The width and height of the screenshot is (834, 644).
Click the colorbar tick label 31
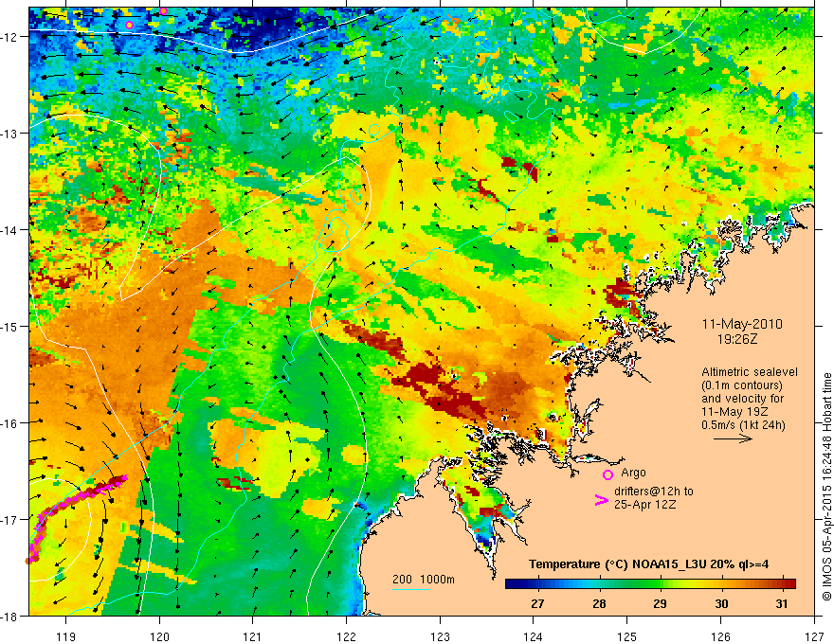point(781,604)
